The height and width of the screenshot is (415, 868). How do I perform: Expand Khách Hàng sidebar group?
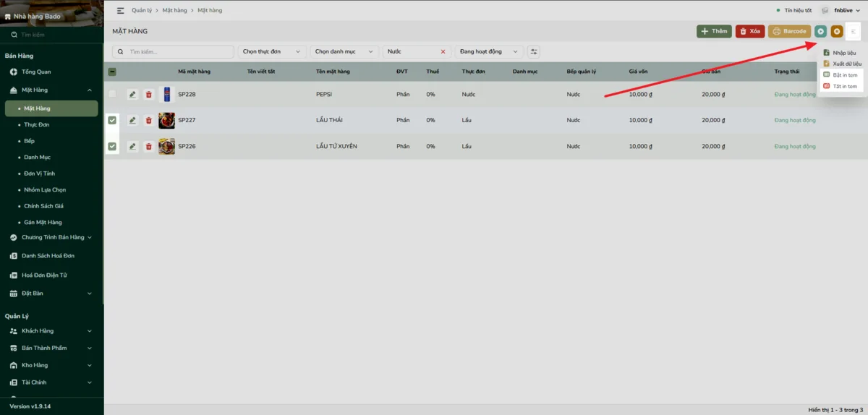coord(51,331)
